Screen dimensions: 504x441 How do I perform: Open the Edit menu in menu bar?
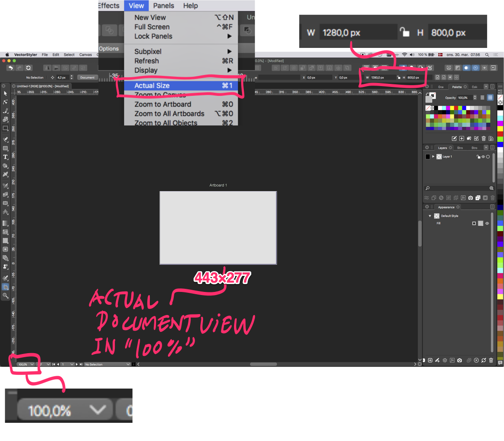pyautogui.click(x=55, y=55)
